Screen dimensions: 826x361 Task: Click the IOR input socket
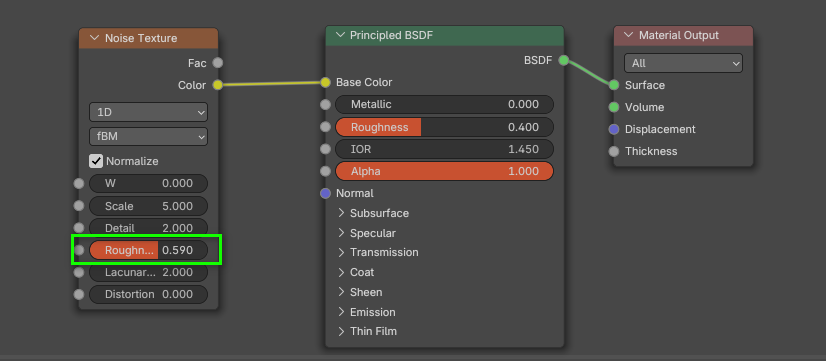[x=326, y=149]
